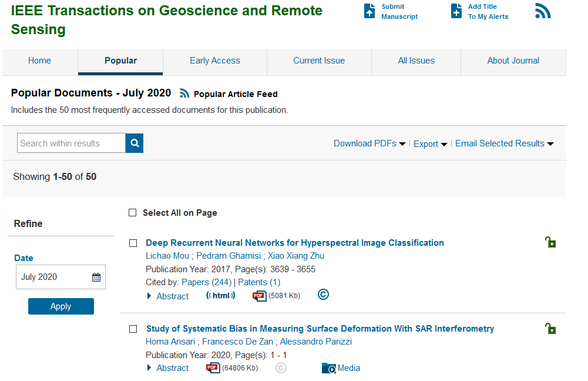Click the Date refine heading
Image resolution: width=588 pixels, height=381 pixels.
pos(23,258)
